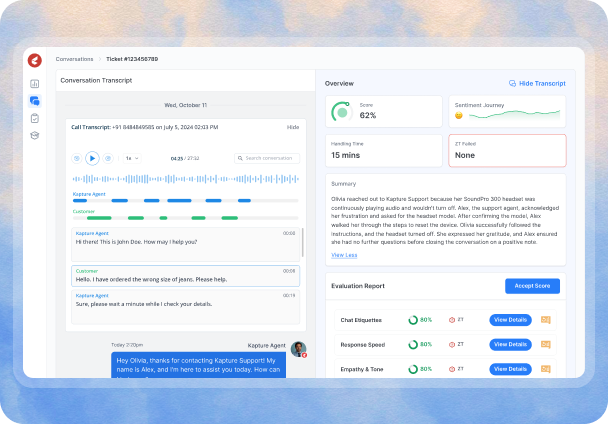Image resolution: width=608 pixels, height=424 pixels.
Task: Open the 1x playback speed dropdown
Action: pyautogui.click(x=131, y=158)
